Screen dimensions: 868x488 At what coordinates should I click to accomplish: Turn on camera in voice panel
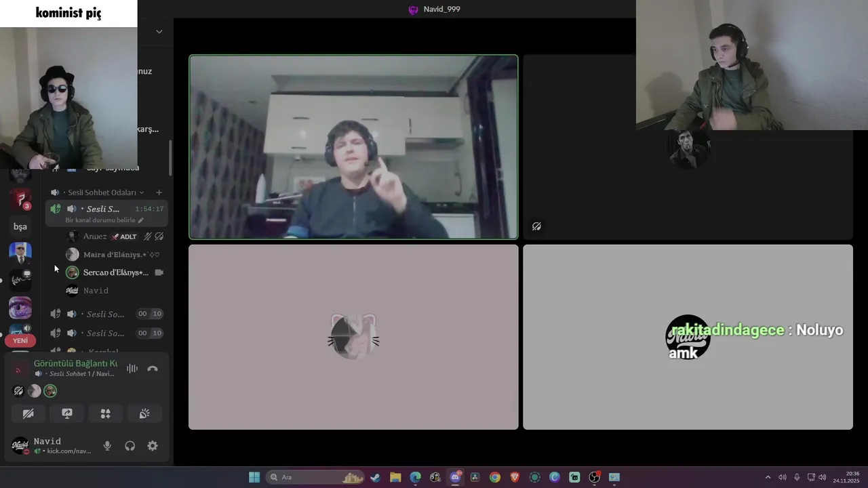point(28,413)
